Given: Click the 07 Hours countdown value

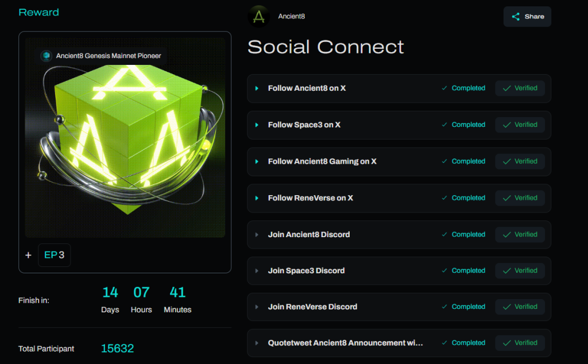Looking at the screenshot, I should (141, 292).
